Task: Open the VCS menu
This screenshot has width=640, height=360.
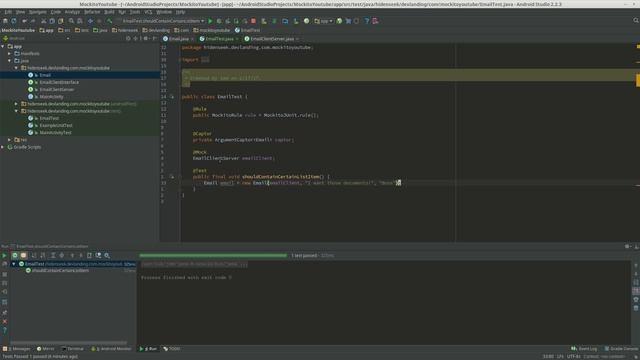Action: [148, 12]
